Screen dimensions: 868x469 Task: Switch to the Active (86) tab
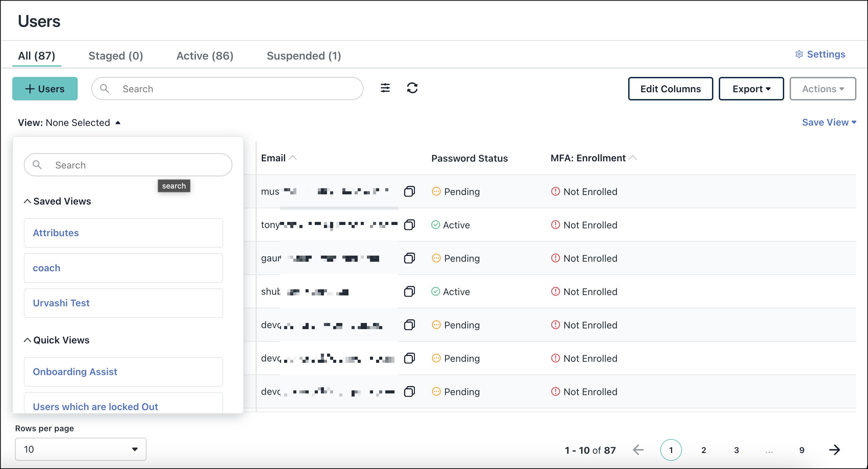tap(204, 55)
